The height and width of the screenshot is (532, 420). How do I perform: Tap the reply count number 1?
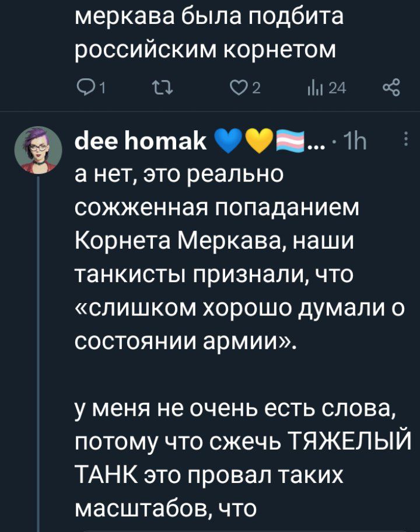click(x=101, y=88)
